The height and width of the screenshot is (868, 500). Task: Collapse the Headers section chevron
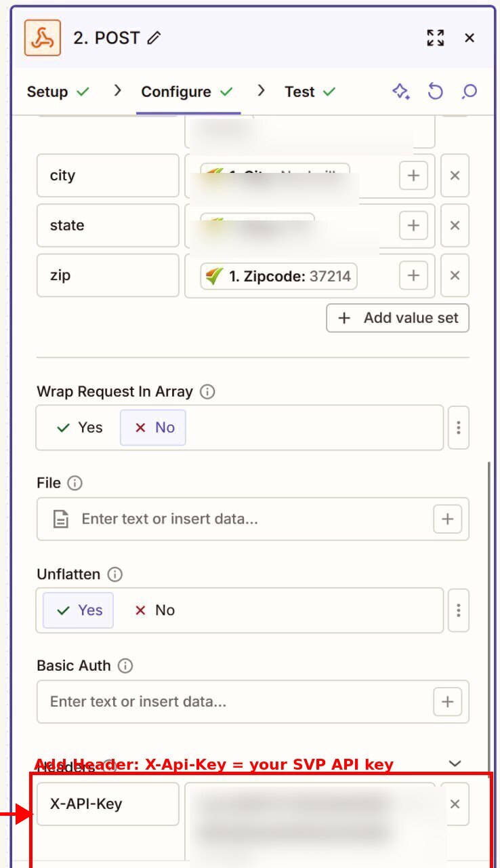click(x=455, y=763)
